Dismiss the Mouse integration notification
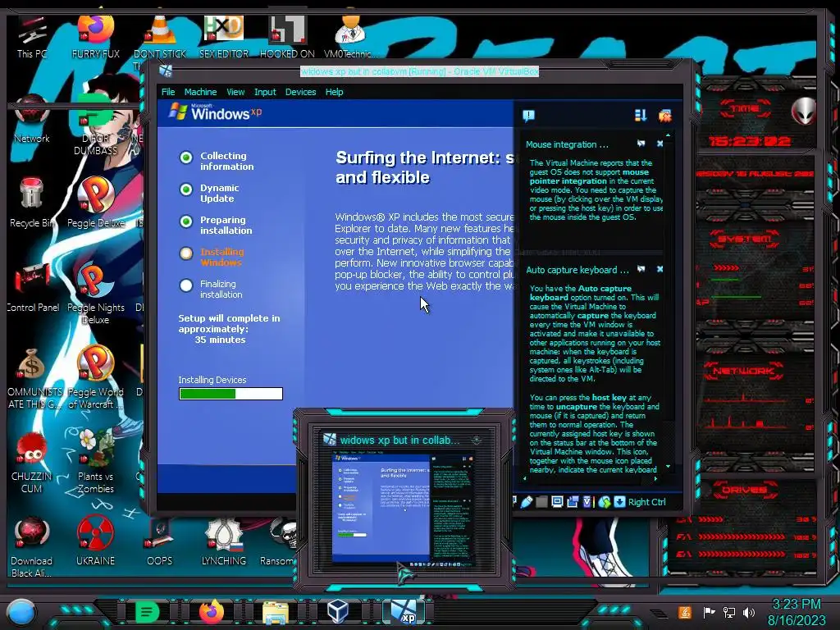 click(x=660, y=144)
